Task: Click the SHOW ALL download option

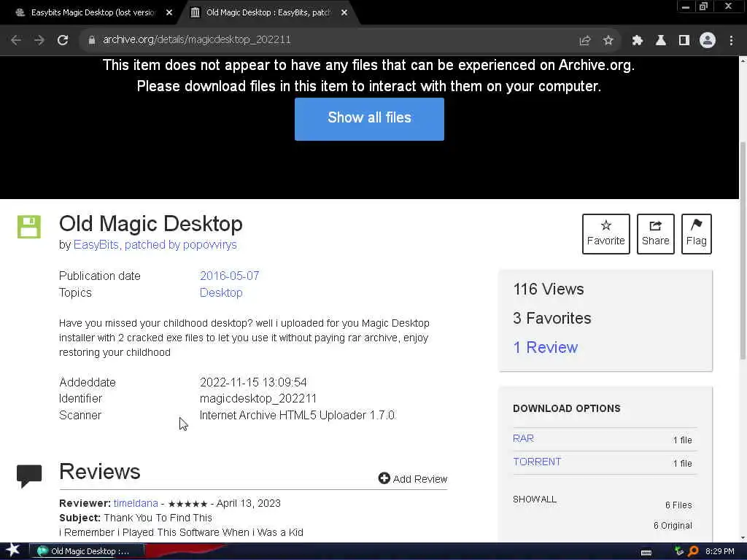Action: pos(535,499)
